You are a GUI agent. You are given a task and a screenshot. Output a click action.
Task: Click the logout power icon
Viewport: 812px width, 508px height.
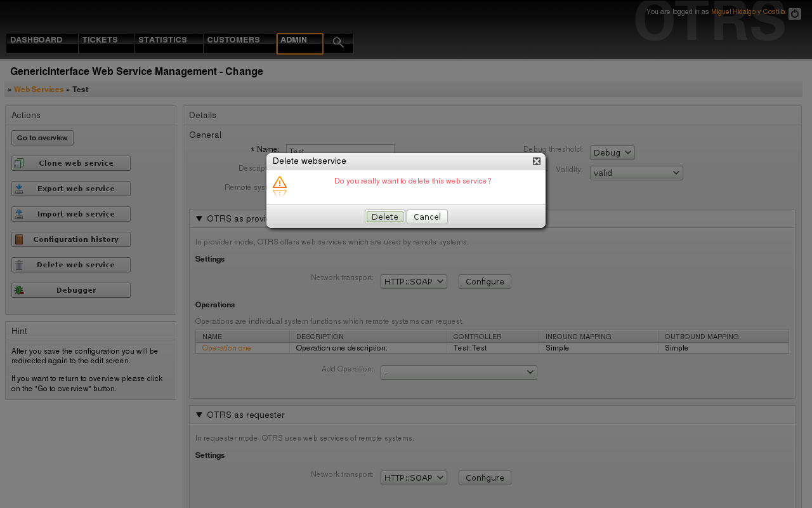click(x=794, y=13)
